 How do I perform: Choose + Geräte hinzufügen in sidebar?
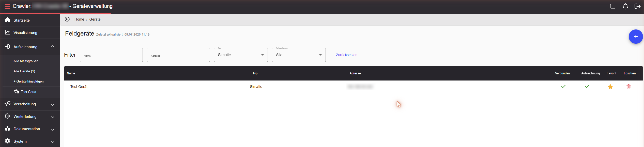coord(28,81)
